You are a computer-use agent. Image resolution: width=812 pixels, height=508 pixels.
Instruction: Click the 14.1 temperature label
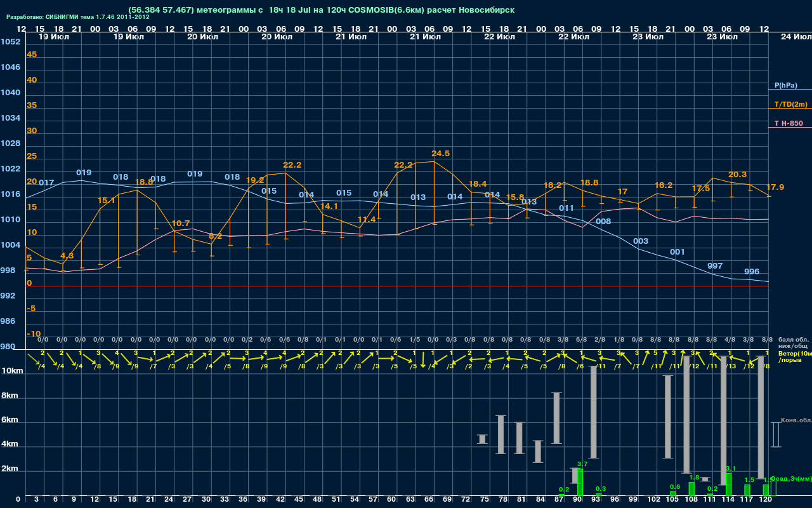coord(329,206)
